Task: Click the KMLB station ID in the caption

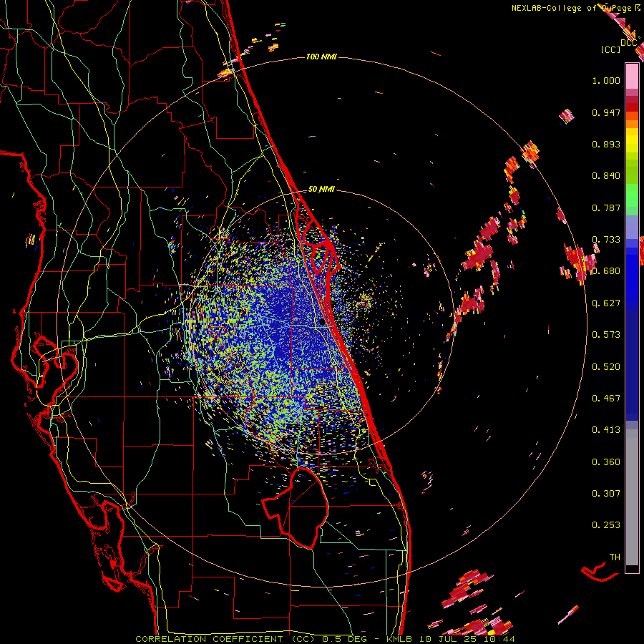Action: click(401, 639)
